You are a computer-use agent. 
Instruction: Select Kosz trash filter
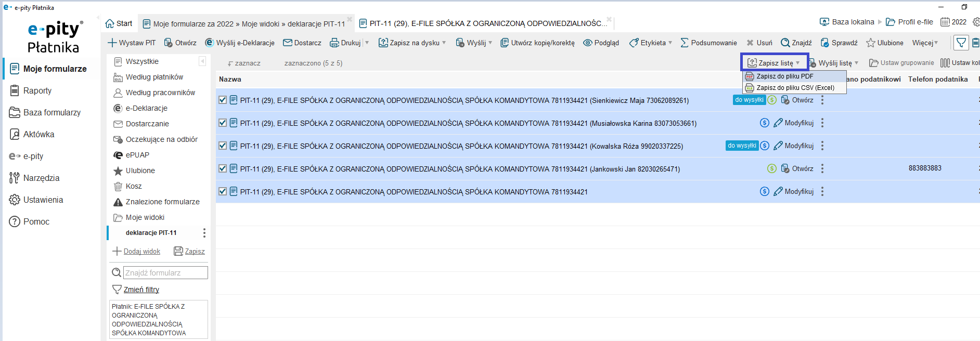tap(127, 186)
